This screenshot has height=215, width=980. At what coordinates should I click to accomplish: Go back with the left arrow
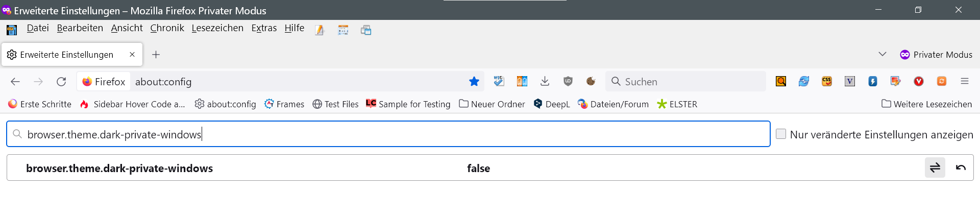(x=15, y=82)
